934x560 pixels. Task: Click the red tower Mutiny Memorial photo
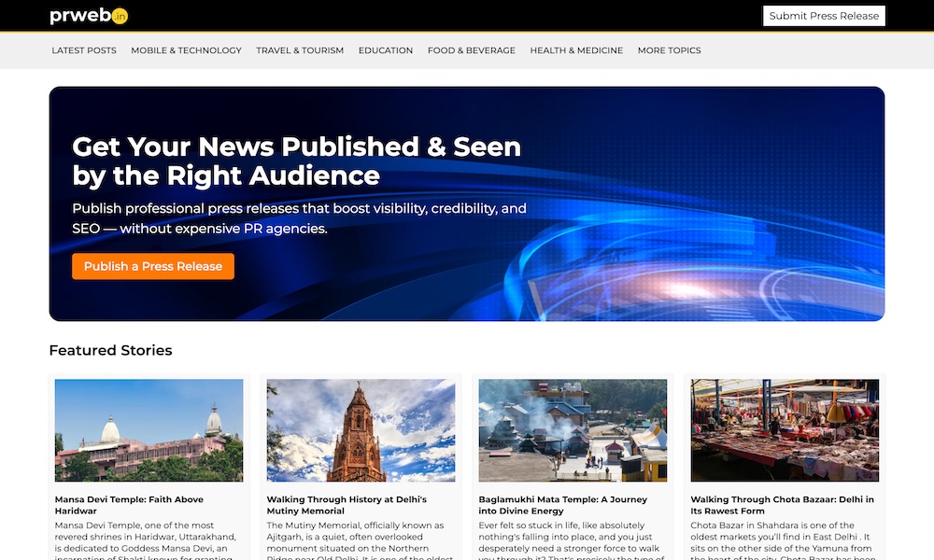coord(361,430)
